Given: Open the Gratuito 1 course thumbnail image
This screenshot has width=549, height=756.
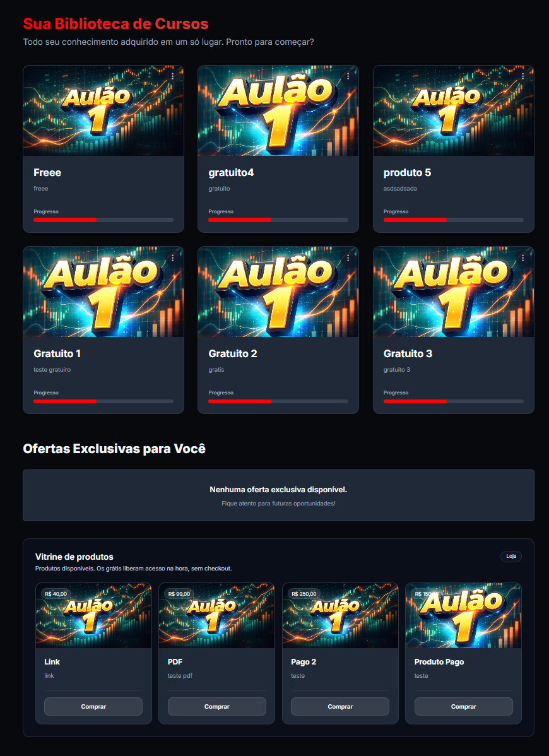Looking at the screenshot, I should (x=103, y=292).
